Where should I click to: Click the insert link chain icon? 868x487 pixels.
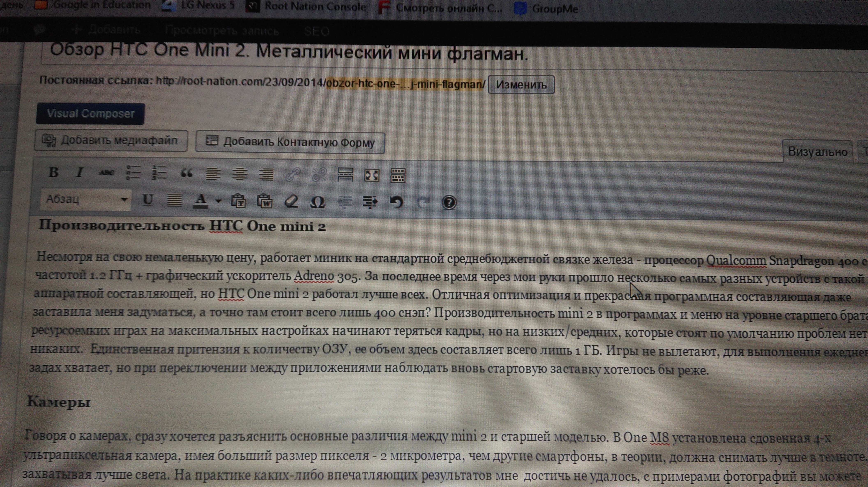(x=292, y=175)
